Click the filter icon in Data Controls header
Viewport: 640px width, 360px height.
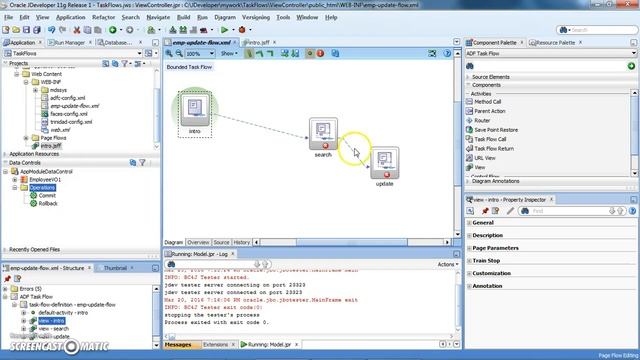(142, 162)
